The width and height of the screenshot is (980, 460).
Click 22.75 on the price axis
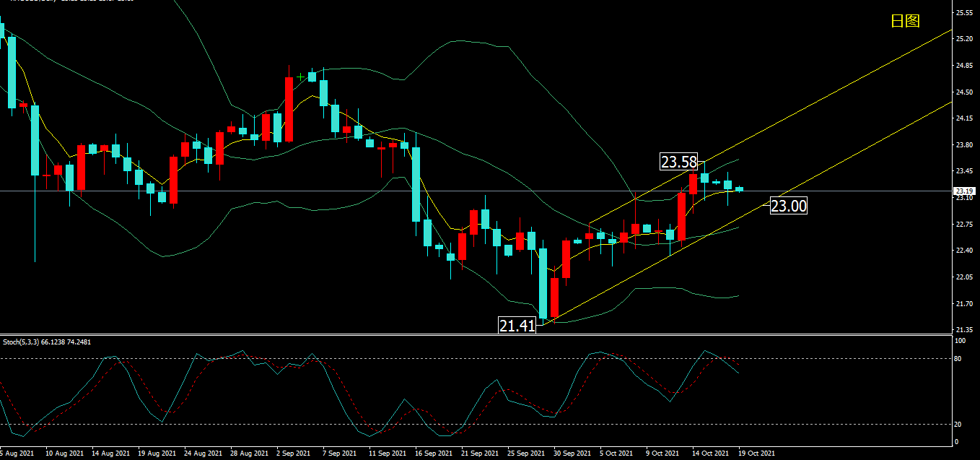click(963, 224)
